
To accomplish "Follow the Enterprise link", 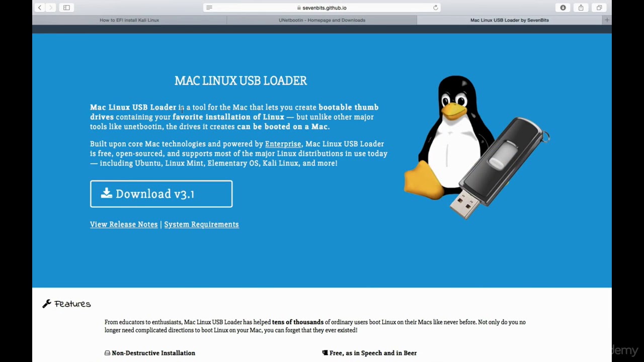I will click(283, 144).
